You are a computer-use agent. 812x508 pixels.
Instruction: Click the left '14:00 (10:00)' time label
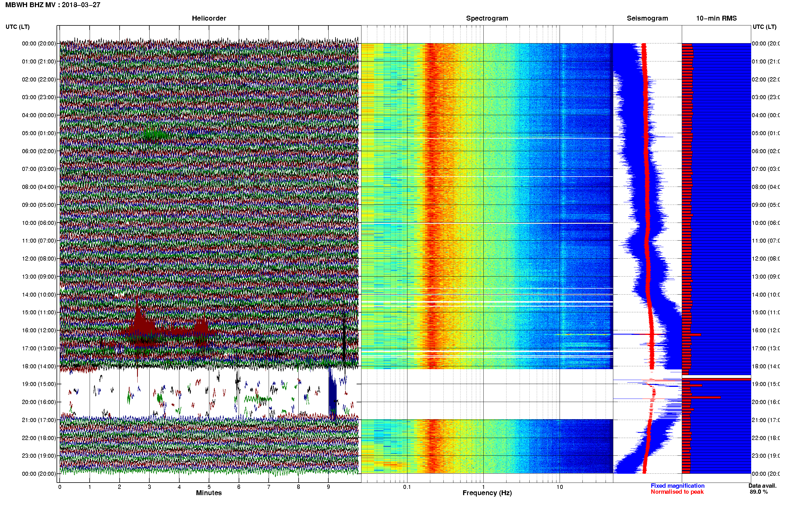tap(39, 295)
